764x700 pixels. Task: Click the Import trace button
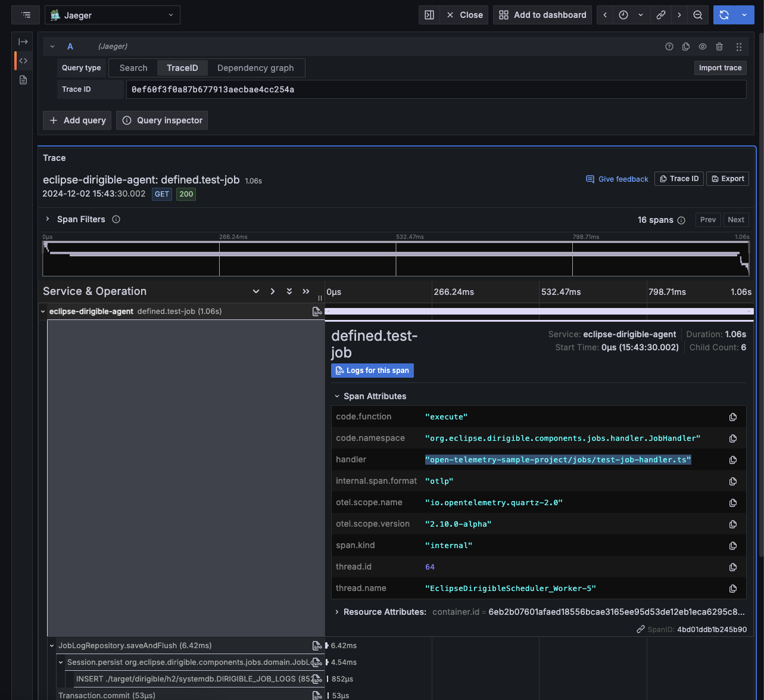(x=721, y=68)
